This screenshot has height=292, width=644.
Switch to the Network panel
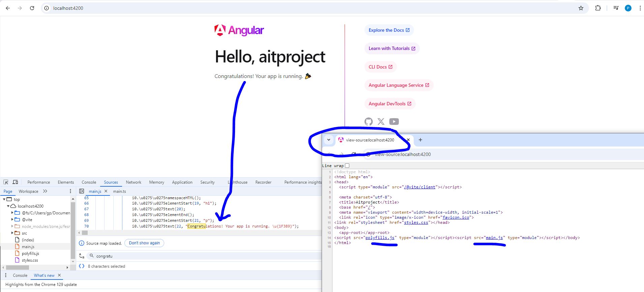[134, 182]
